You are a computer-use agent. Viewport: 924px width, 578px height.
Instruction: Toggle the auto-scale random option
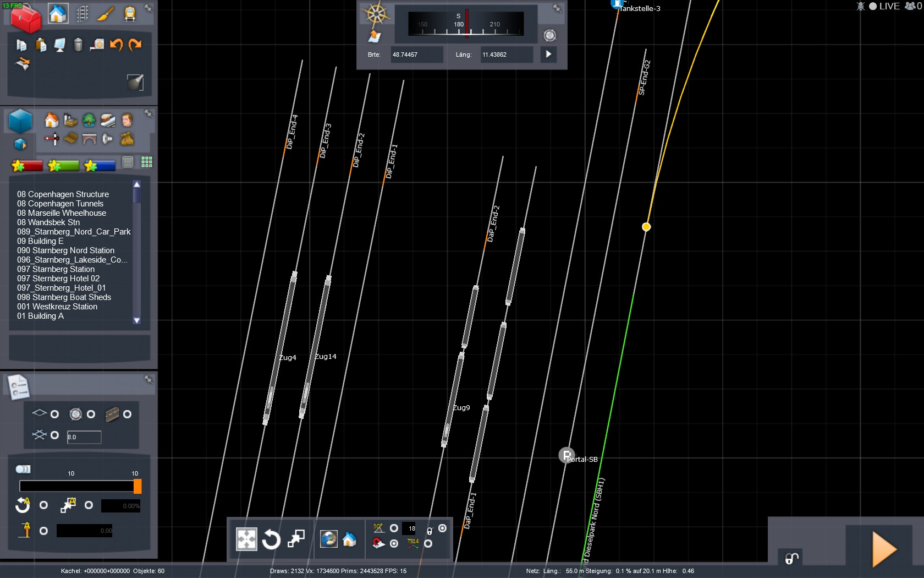pyautogui.click(x=89, y=505)
